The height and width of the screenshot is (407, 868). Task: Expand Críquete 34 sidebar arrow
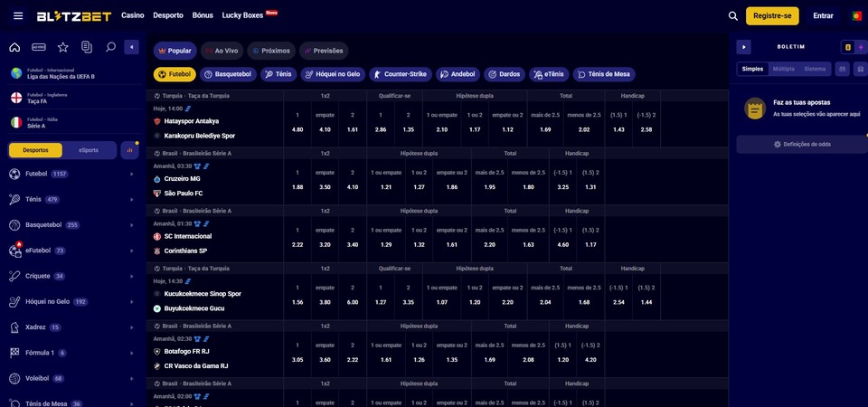pyautogui.click(x=132, y=276)
